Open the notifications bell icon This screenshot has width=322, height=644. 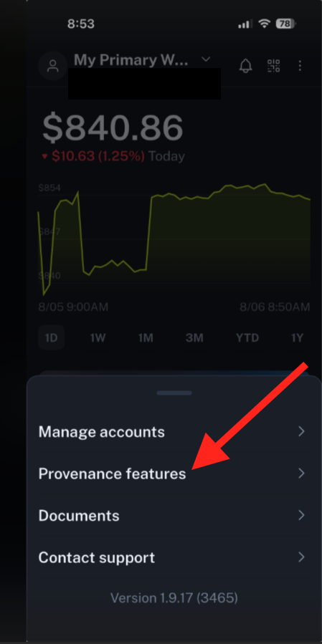[x=245, y=66]
